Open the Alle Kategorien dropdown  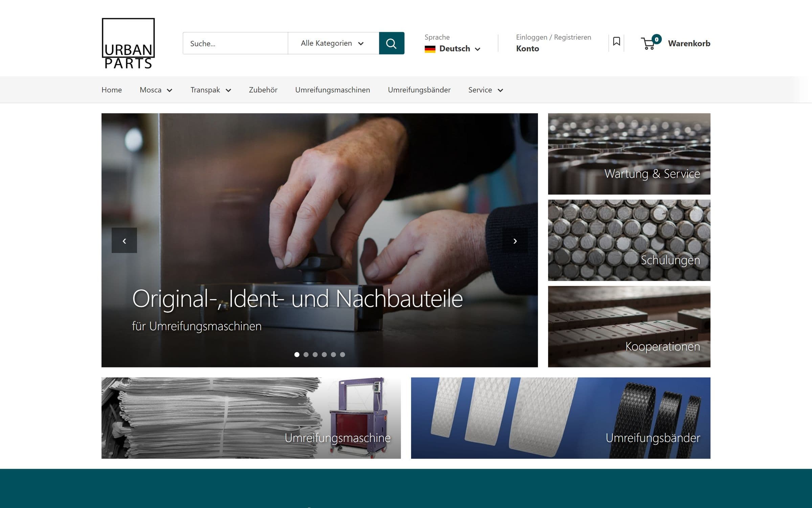(333, 43)
